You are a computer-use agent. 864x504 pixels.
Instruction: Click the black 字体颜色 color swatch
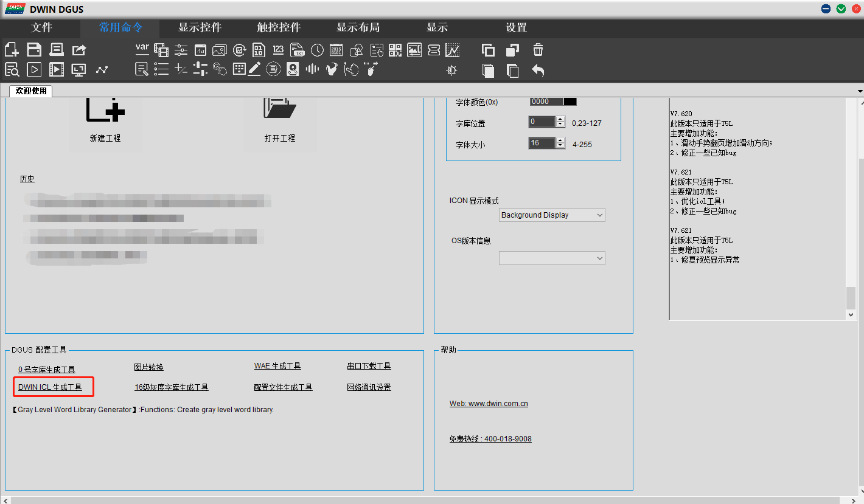coord(570,102)
